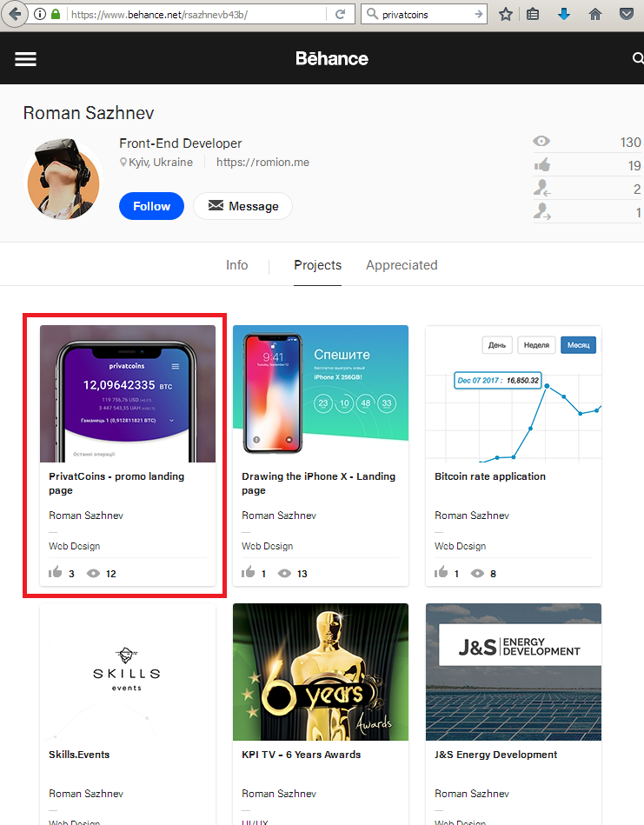
Task: Follow Roman Sazhnev
Action: pos(151,206)
